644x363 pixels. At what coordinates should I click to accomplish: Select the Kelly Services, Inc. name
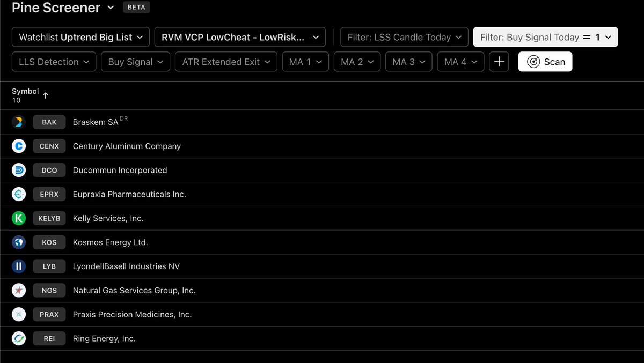[x=108, y=218]
